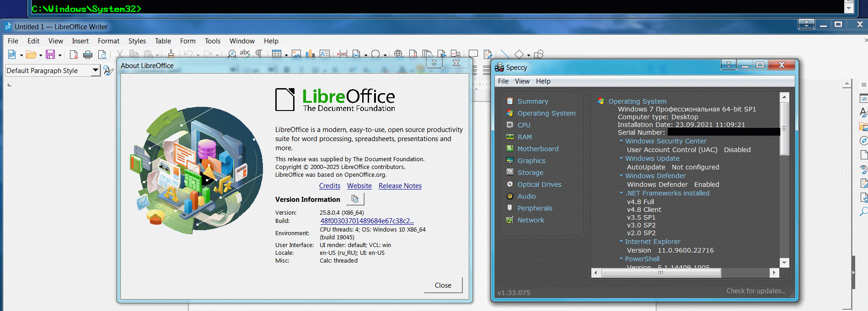Collapse the Windows Defender section in Speccy

tap(621, 175)
